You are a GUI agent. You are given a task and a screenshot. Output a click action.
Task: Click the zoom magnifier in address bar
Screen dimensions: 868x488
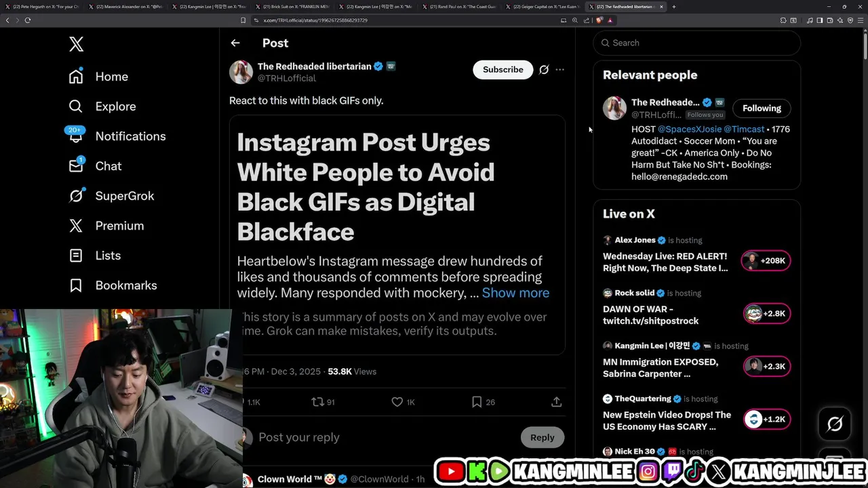point(575,20)
